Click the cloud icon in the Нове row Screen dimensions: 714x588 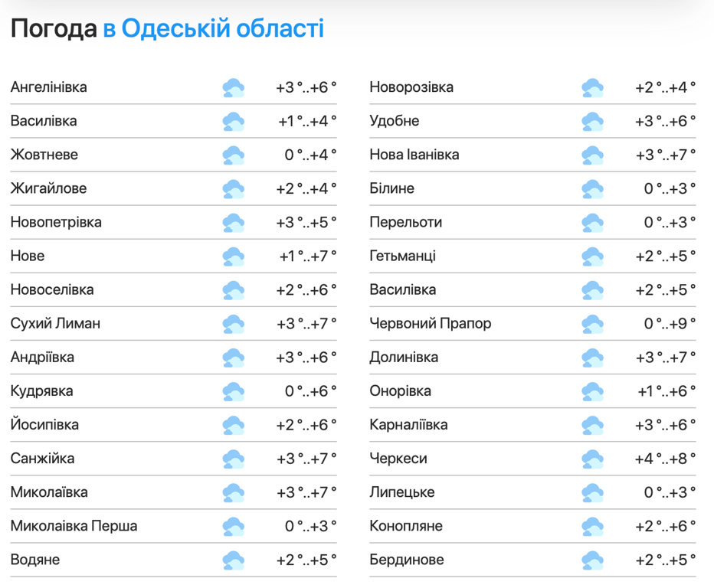(x=233, y=256)
